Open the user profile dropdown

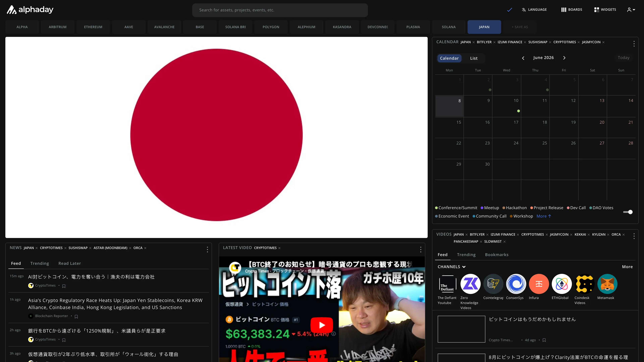[x=631, y=10]
